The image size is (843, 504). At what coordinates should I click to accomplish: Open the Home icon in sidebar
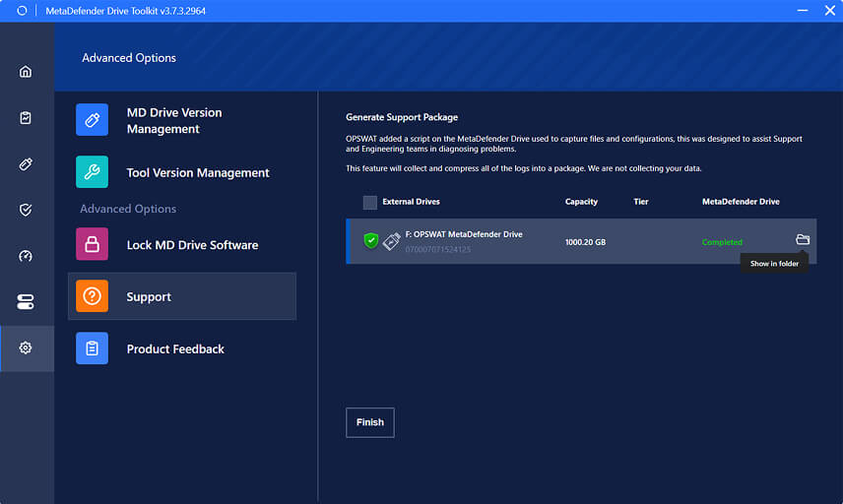click(x=26, y=71)
